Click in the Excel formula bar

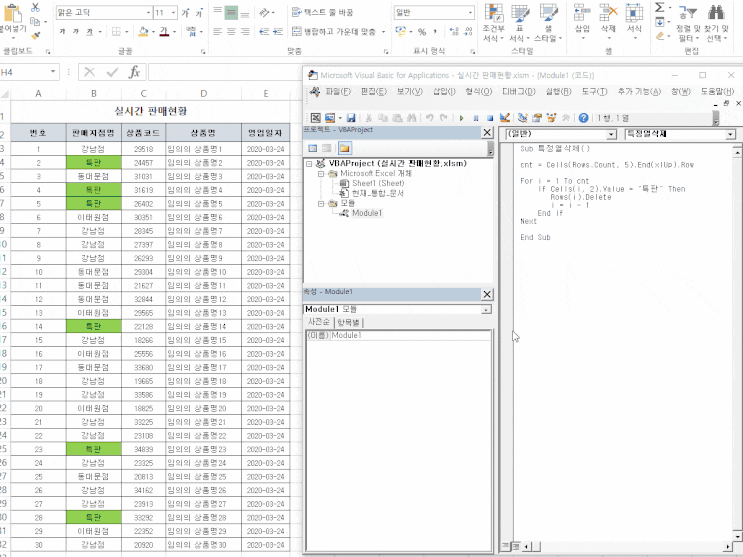click(x=225, y=72)
